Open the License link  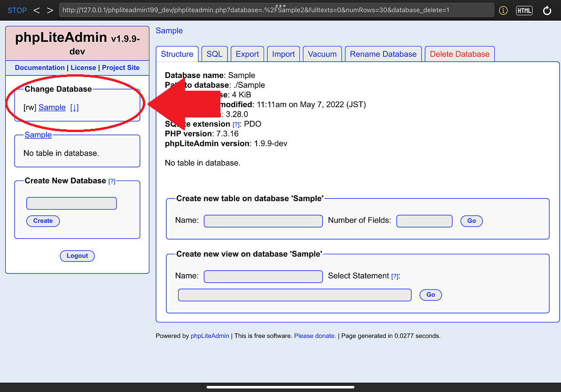[83, 68]
